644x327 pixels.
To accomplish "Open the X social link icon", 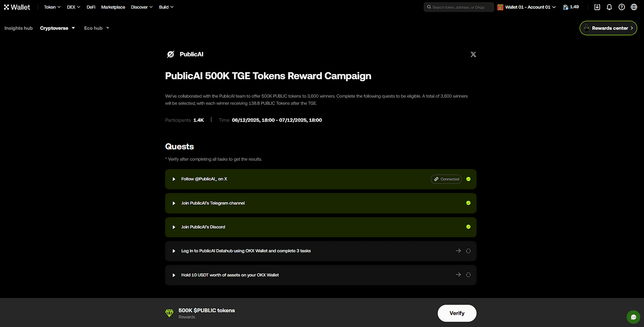I will point(473,54).
